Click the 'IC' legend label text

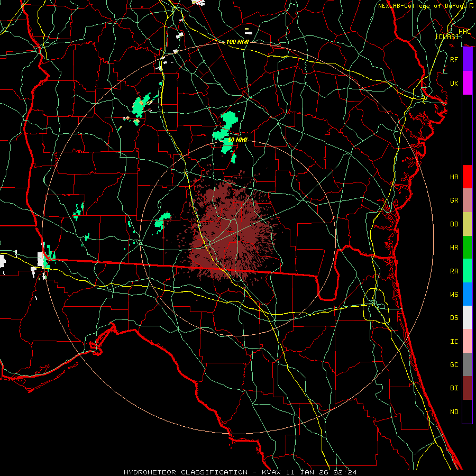454,342
